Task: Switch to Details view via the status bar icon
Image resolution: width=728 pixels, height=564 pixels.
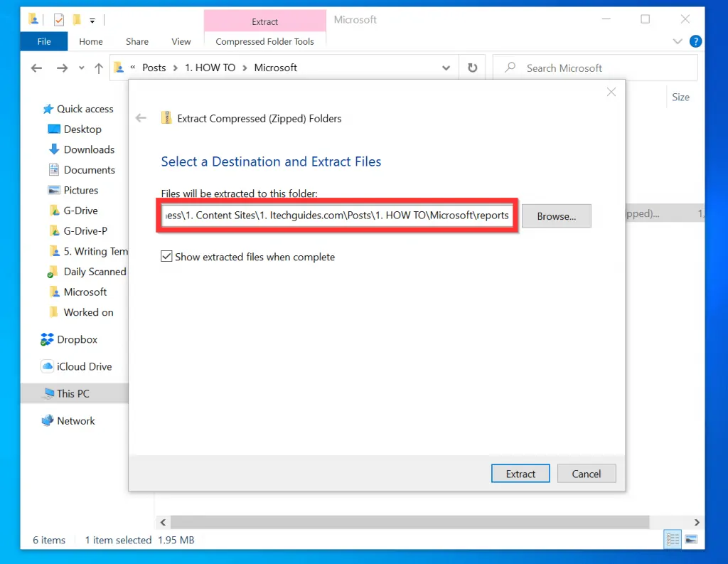Action: (672, 539)
